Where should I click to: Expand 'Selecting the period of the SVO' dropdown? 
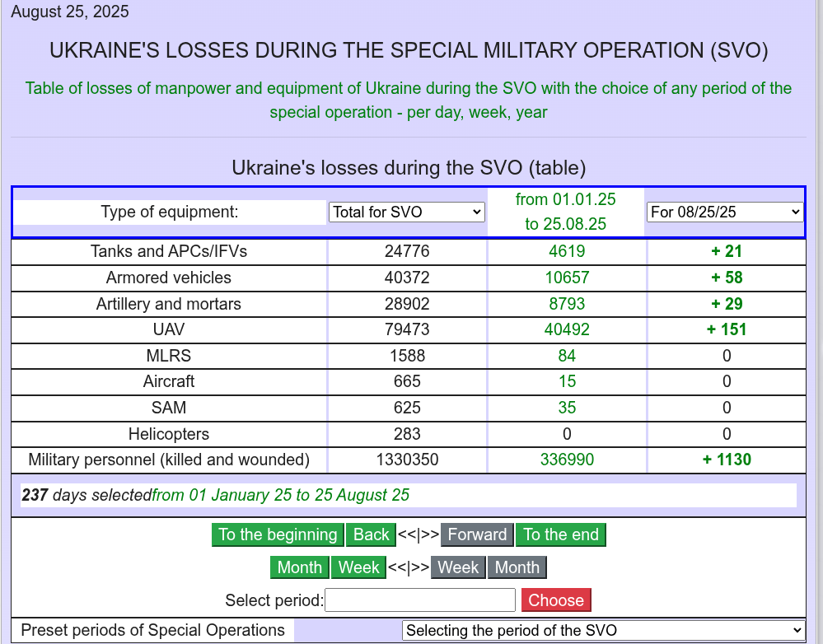coord(603,630)
